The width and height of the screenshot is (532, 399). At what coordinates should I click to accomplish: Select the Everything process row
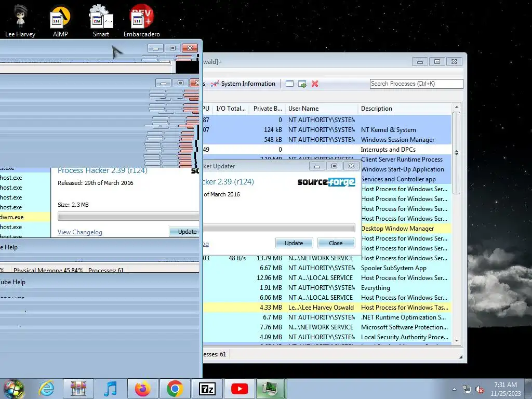point(327,288)
